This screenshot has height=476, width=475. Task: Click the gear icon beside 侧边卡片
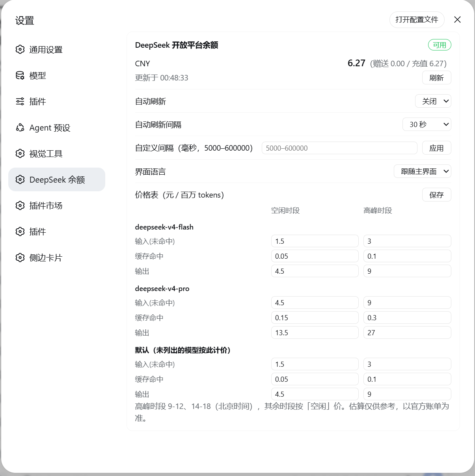click(20, 258)
